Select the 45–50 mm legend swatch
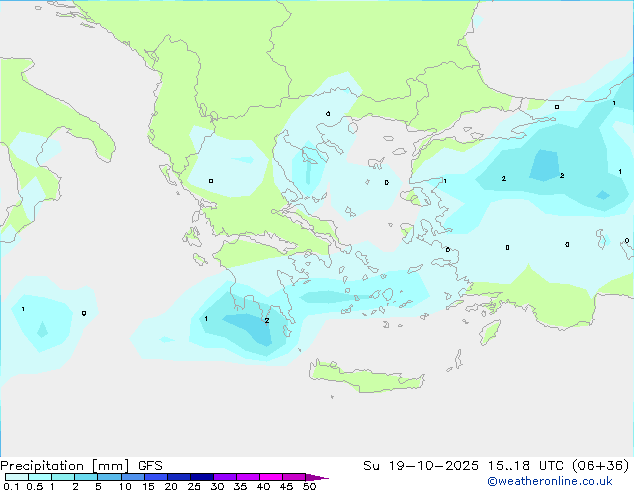Image resolution: width=634 pixels, height=490 pixels. [x=294, y=477]
